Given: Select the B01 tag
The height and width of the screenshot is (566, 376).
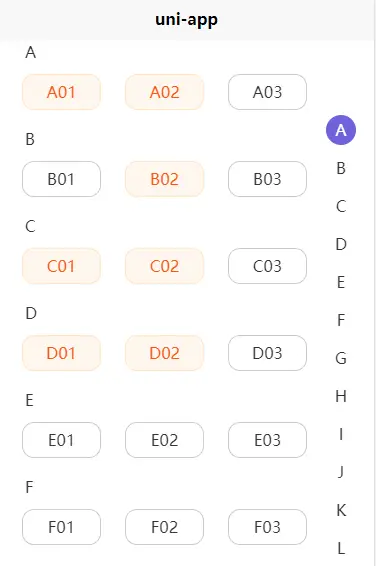Looking at the screenshot, I should pyautogui.click(x=61, y=179).
